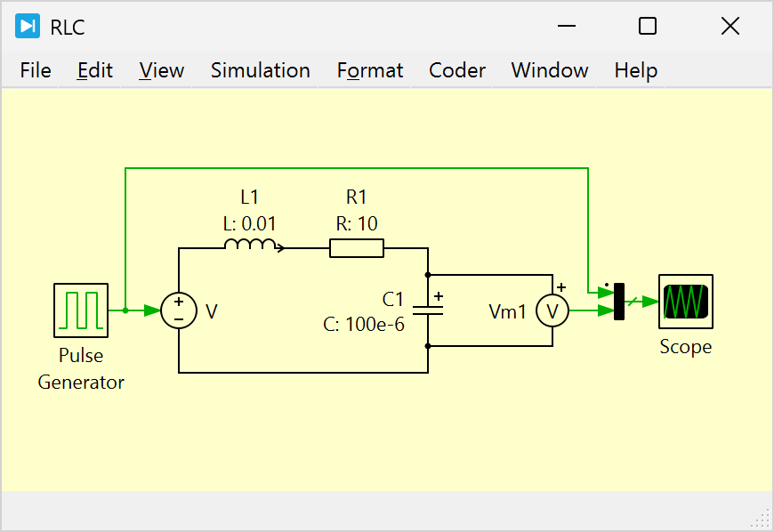The image size is (774, 532).
Task: Click the 'L: 0.01' inductance label
Action: pos(250,224)
